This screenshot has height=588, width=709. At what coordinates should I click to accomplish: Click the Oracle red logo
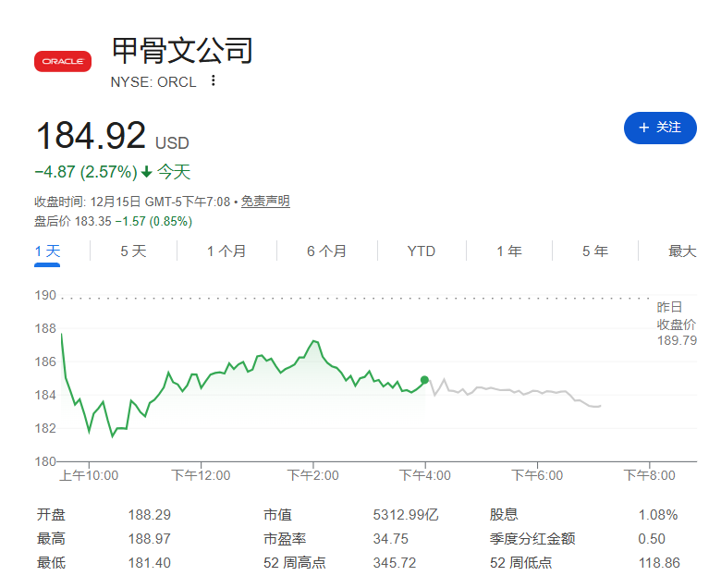62,61
